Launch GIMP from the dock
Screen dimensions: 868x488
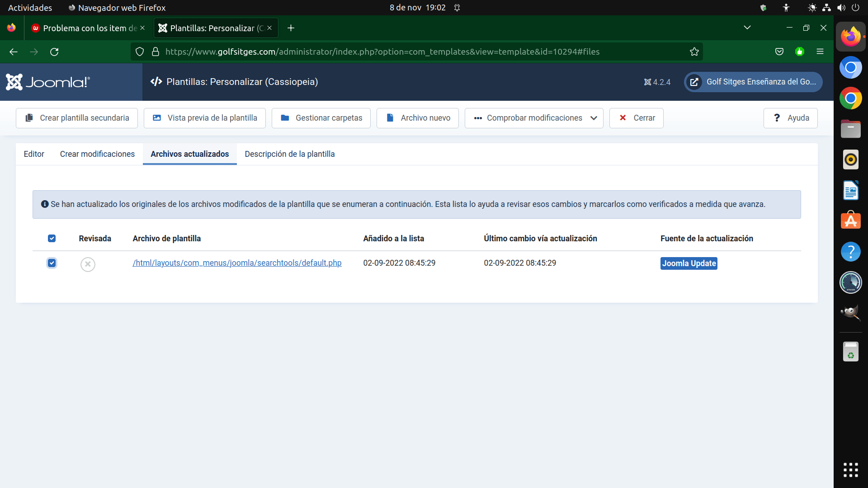[850, 313]
